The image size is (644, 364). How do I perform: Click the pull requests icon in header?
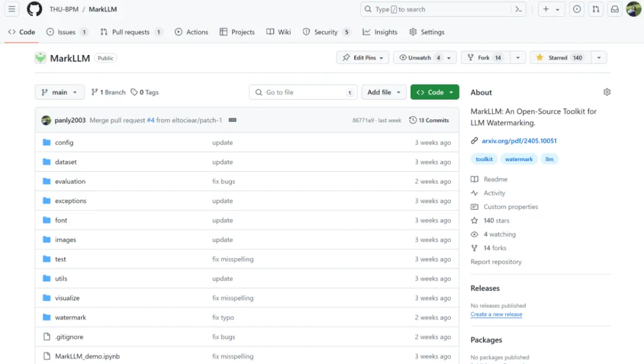595,10
